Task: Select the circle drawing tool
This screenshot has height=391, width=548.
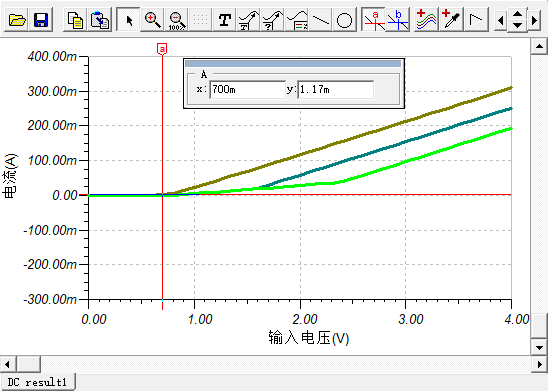Action: point(345,20)
